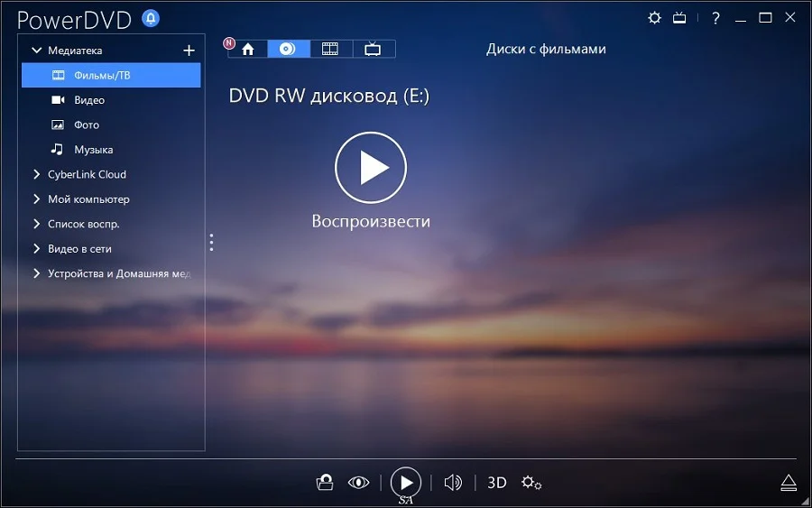Click the sidebar resize handle dots
The image size is (812, 508).
pos(211,242)
